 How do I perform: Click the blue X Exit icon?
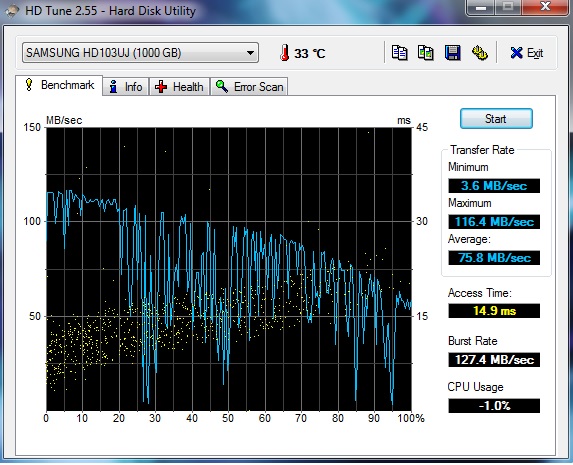pos(516,53)
